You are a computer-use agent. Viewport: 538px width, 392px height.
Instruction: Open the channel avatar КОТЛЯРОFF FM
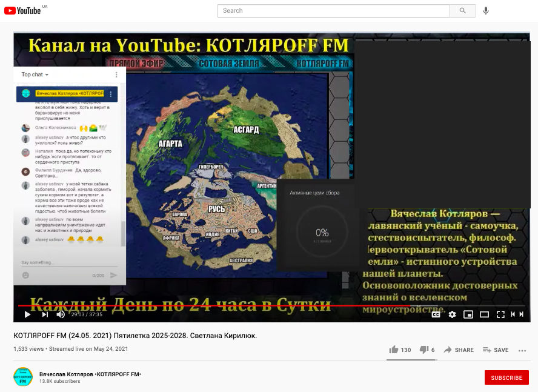(x=23, y=377)
